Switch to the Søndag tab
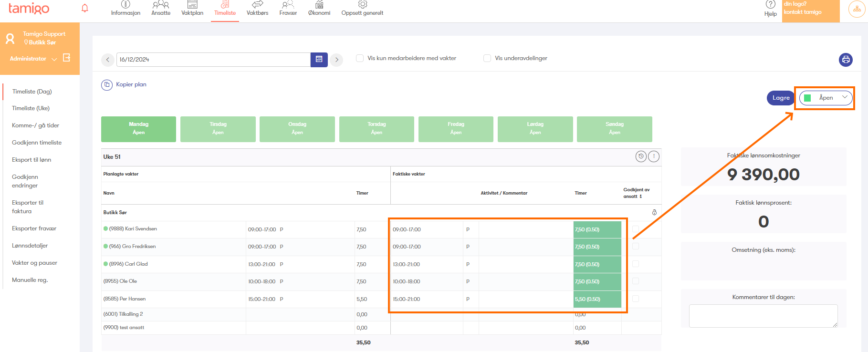The height and width of the screenshot is (352, 868). point(615,129)
